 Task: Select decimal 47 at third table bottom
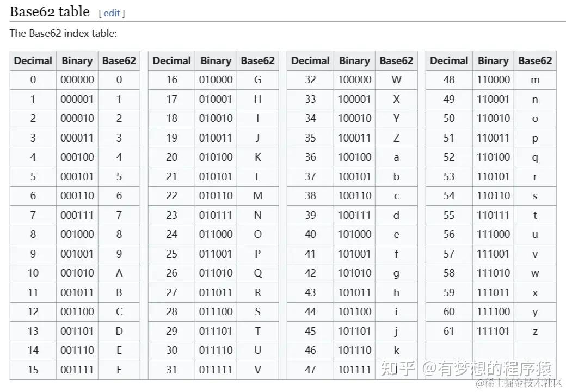coord(310,370)
